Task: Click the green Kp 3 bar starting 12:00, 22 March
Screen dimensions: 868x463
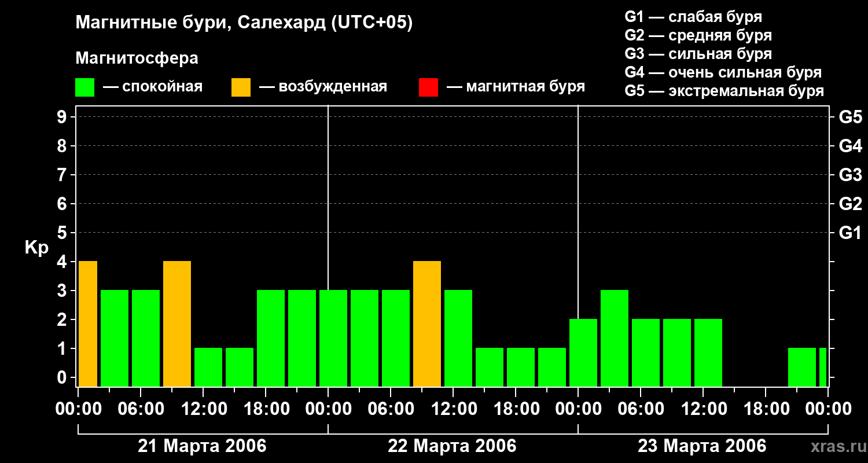Action: (458, 339)
